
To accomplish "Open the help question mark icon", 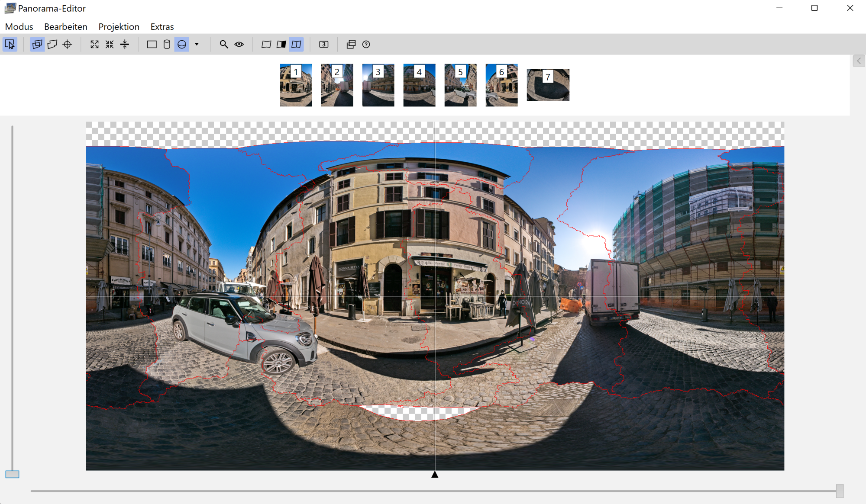I will (x=366, y=44).
